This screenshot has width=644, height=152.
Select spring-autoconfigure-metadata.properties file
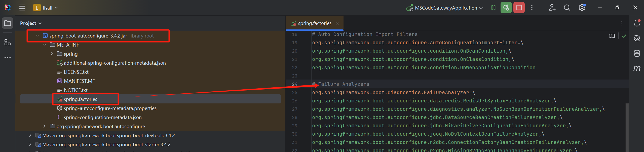click(x=110, y=108)
